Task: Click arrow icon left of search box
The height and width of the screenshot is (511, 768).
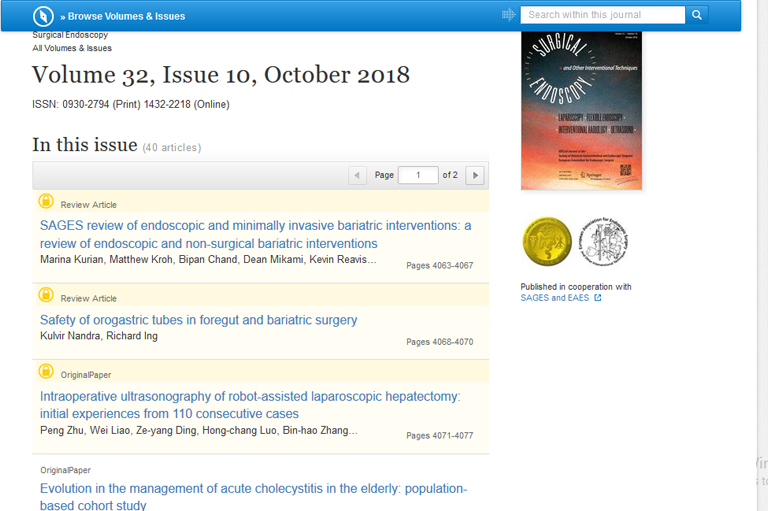Action: click(509, 15)
